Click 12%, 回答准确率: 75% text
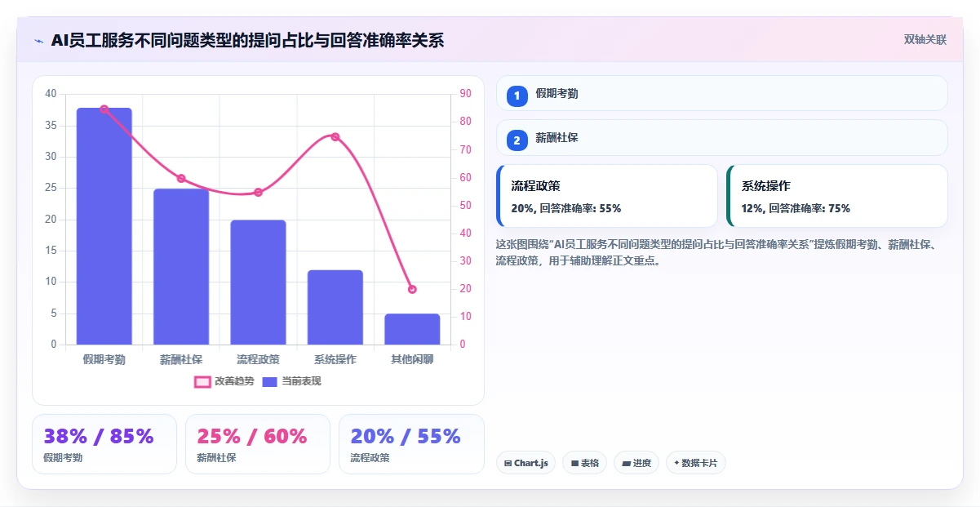The image size is (980, 507). pyautogui.click(x=796, y=208)
